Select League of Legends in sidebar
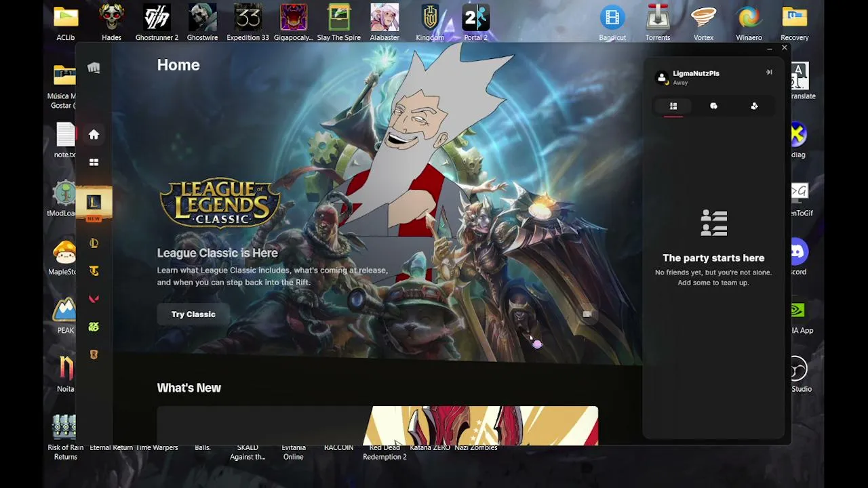 [94, 243]
